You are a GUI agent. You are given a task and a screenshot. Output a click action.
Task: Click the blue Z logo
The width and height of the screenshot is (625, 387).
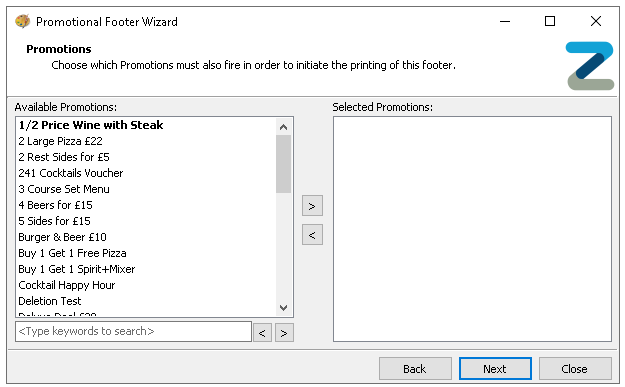pos(590,66)
